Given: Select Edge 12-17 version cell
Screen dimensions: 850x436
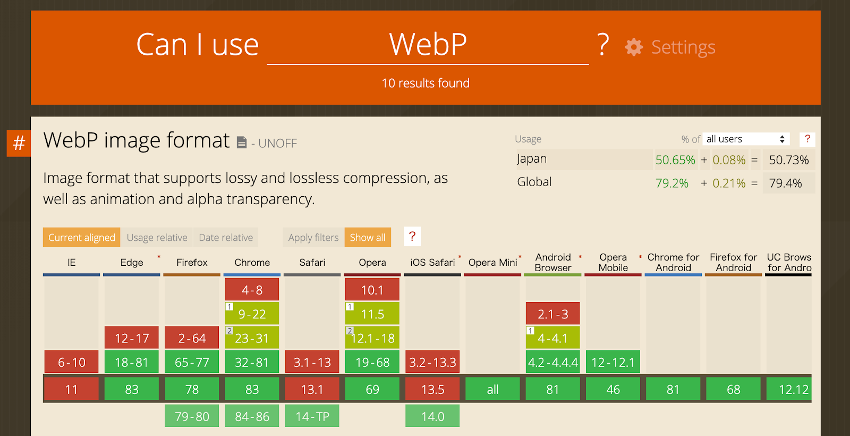Looking at the screenshot, I should (132, 338).
